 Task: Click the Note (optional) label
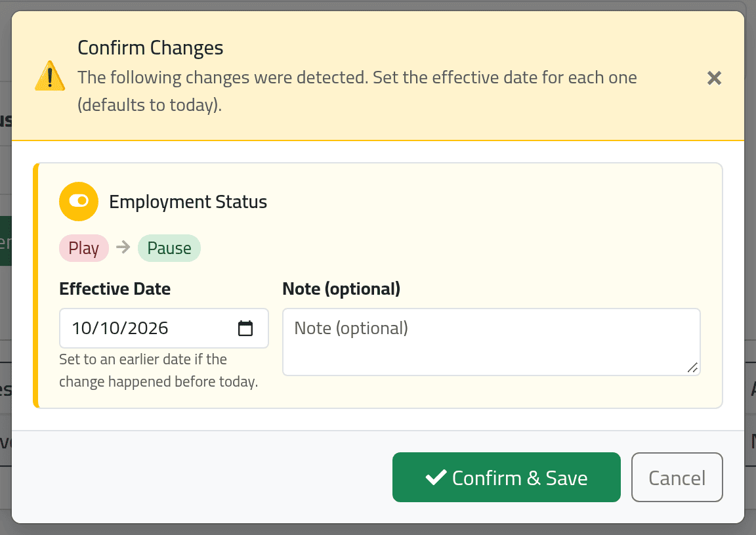(341, 288)
